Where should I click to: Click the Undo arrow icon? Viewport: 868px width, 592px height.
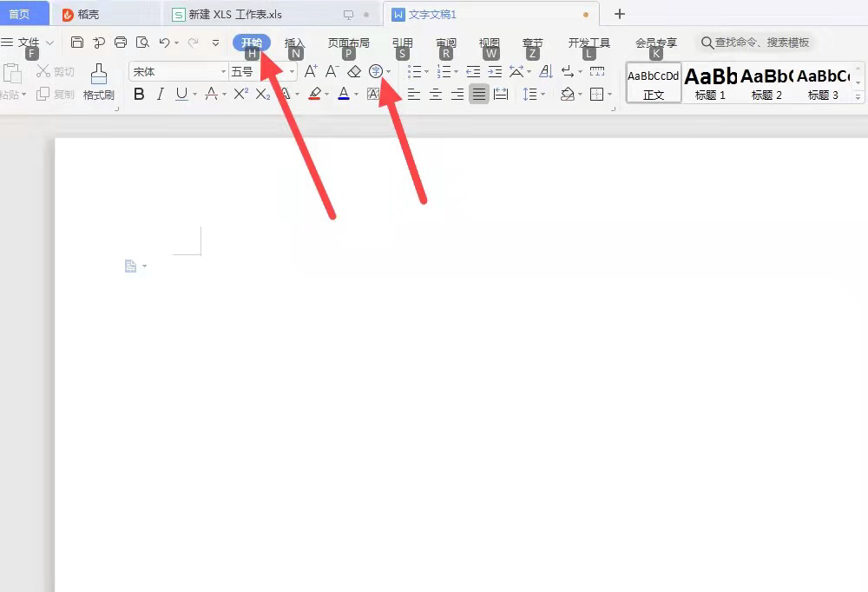[x=164, y=43]
